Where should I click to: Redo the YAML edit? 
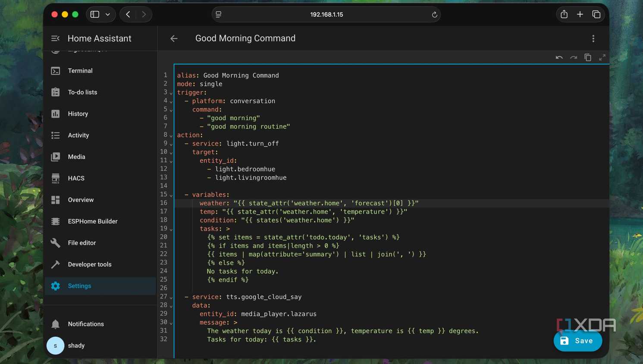pyautogui.click(x=574, y=57)
